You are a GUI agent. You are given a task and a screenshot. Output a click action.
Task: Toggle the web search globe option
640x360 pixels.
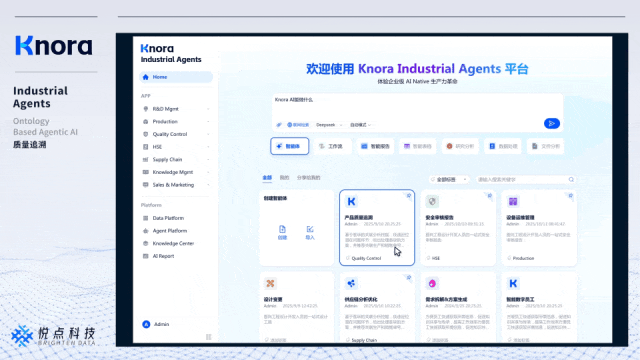(298, 125)
